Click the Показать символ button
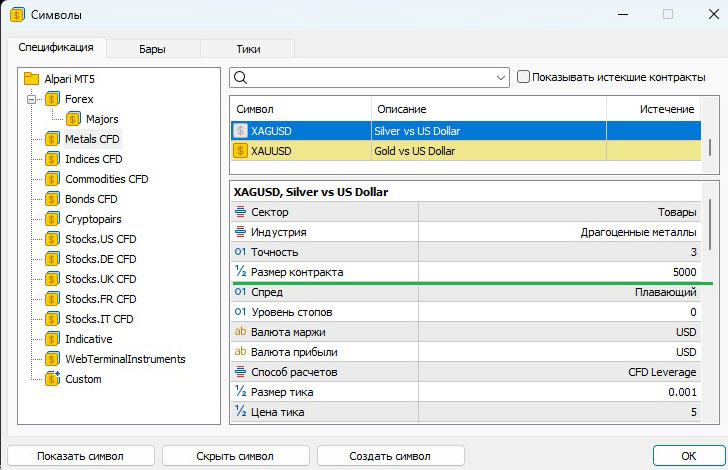This screenshot has width=728, height=470. coord(81,456)
